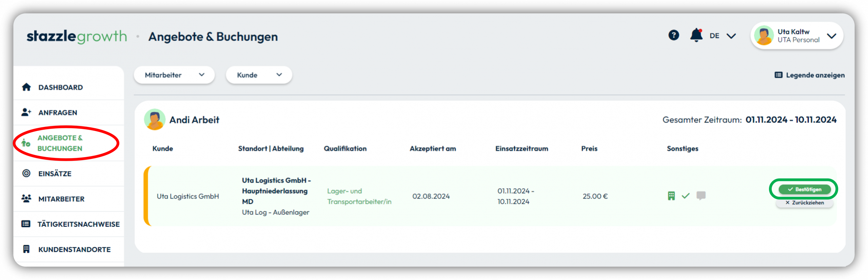Click Andi Arbeit's avatar
868x280 pixels.
(x=155, y=119)
